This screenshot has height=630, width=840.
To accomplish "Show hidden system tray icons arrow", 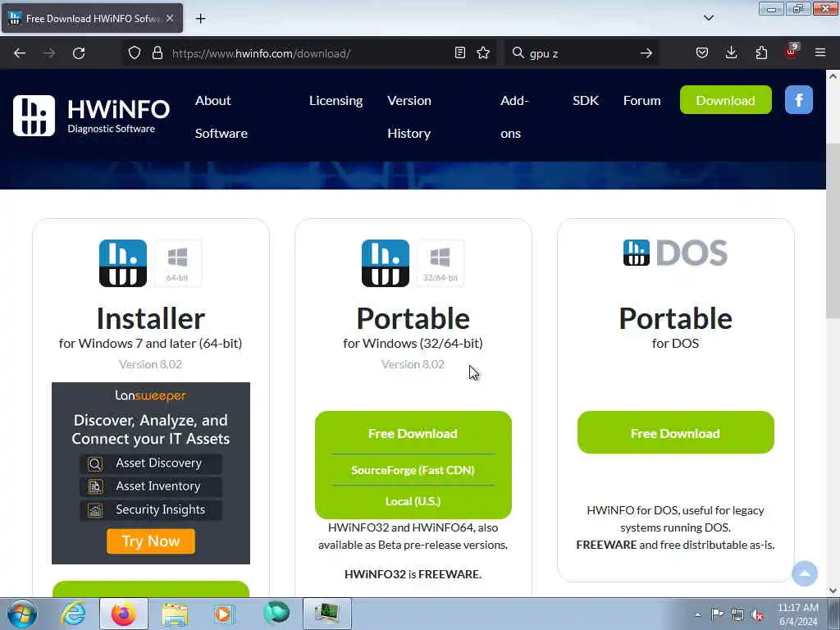I will pos(697,614).
